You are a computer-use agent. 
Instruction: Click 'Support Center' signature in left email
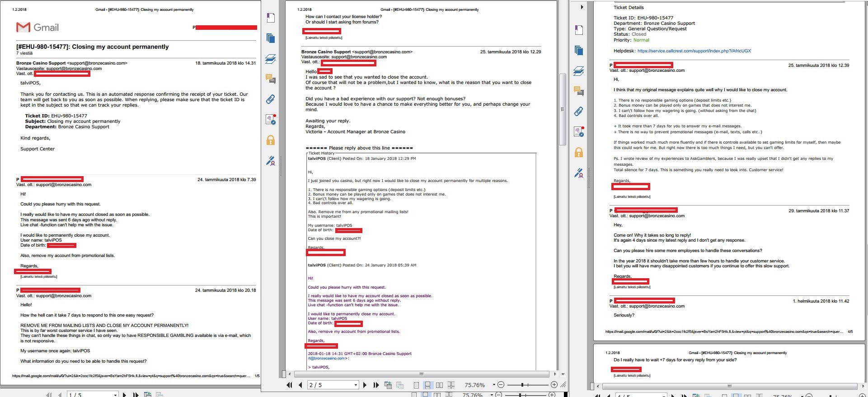[x=38, y=149]
